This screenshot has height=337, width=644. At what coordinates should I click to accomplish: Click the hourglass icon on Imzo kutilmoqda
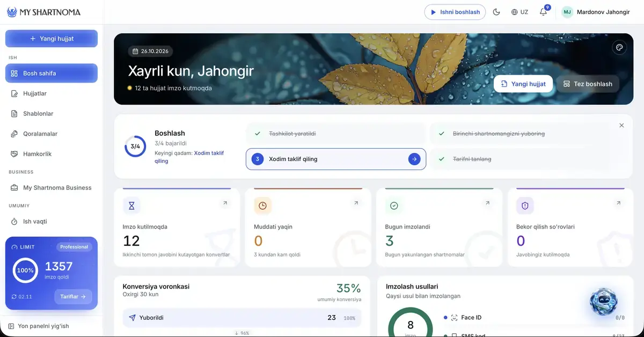pyautogui.click(x=131, y=206)
